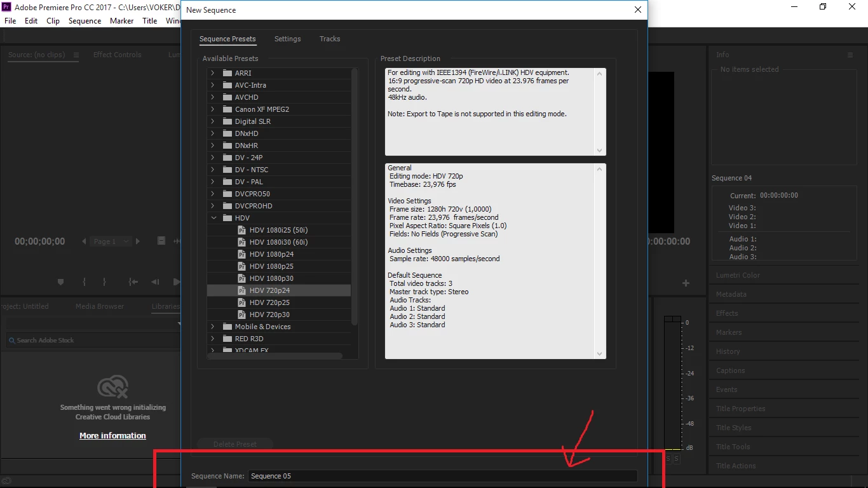Click the Sequence Name input field
The image size is (868, 488).
point(443,476)
